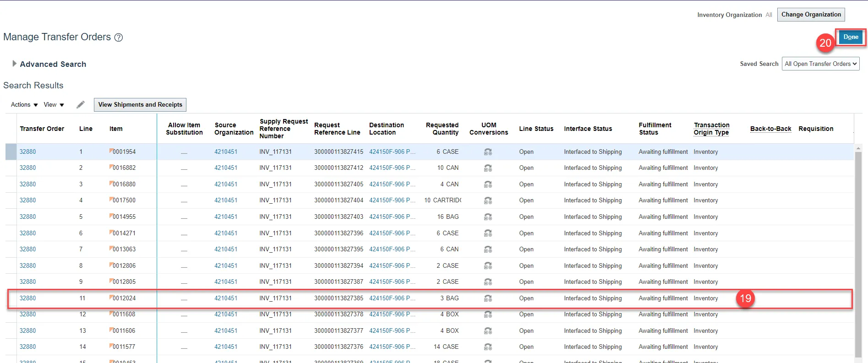Open UOM Conversions icon for item 0016882
This screenshot has height=363, width=868.
[x=488, y=168]
